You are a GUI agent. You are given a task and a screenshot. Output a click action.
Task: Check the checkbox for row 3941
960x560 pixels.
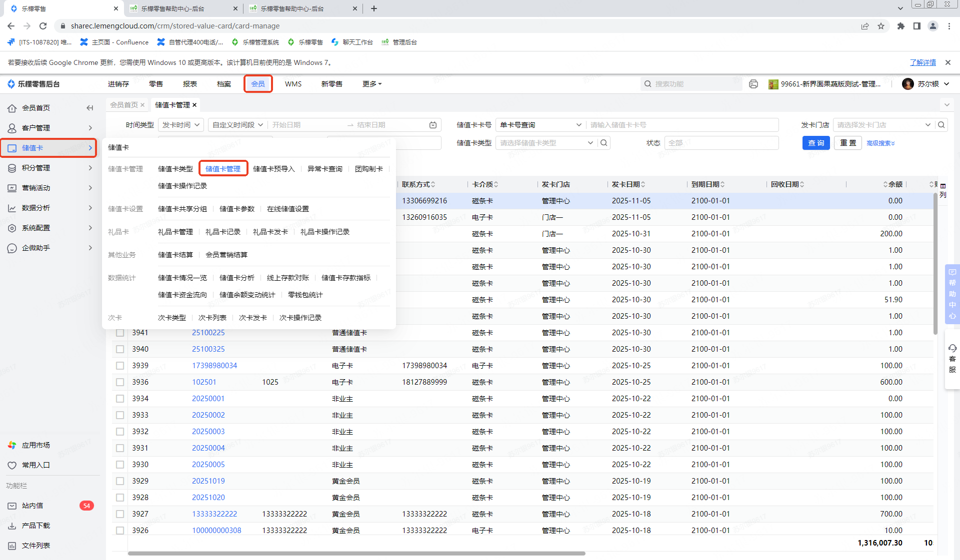click(120, 333)
